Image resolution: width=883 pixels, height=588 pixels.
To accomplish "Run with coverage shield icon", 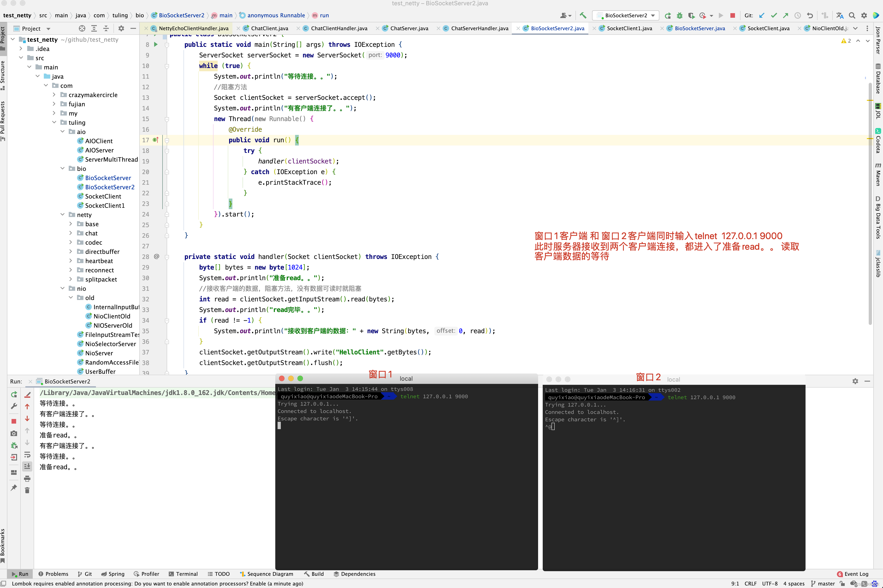I will (691, 15).
